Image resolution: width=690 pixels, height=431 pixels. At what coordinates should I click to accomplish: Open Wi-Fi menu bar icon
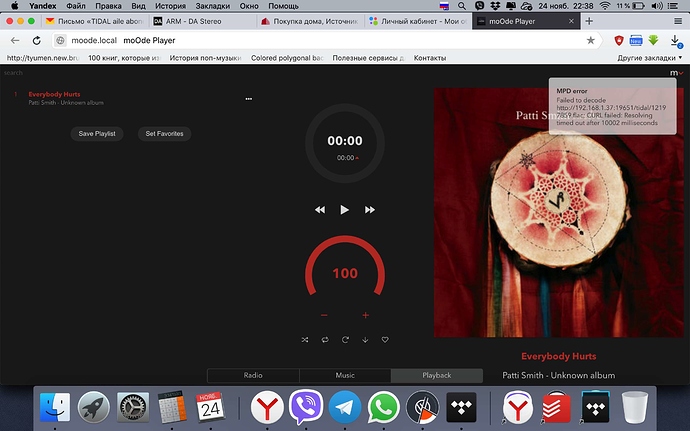[605, 6]
